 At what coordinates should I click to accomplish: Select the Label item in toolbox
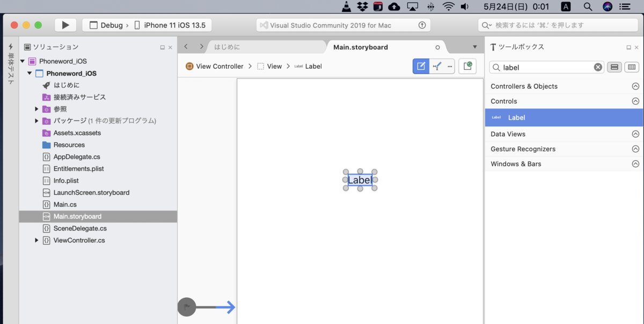click(x=564, y=117)
